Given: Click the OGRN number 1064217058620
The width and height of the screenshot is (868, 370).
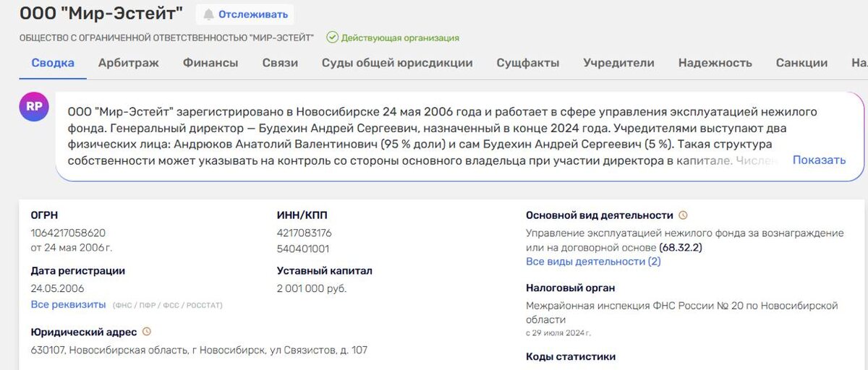Looking at the screenshot, I should coord(67,233).
